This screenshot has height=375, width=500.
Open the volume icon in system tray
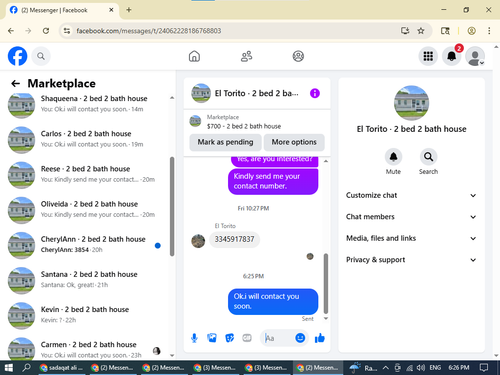coord(421,368)
